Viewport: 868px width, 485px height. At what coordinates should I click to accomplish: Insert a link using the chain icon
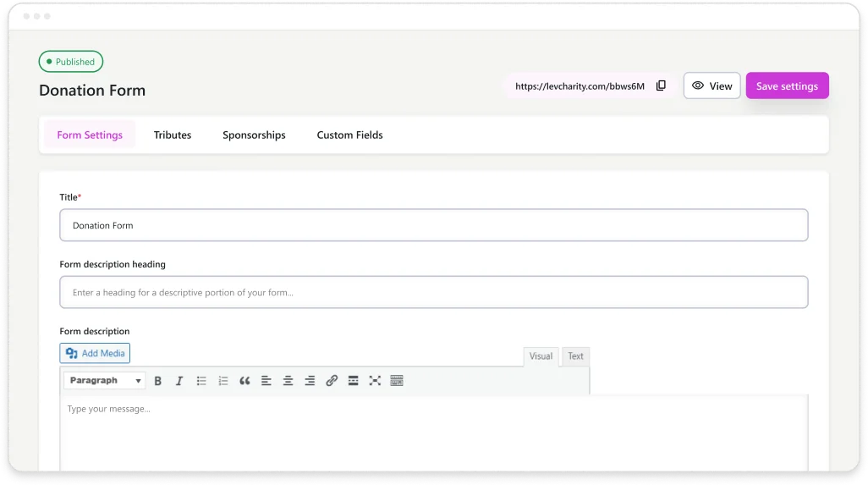click(x=332, y=381)
